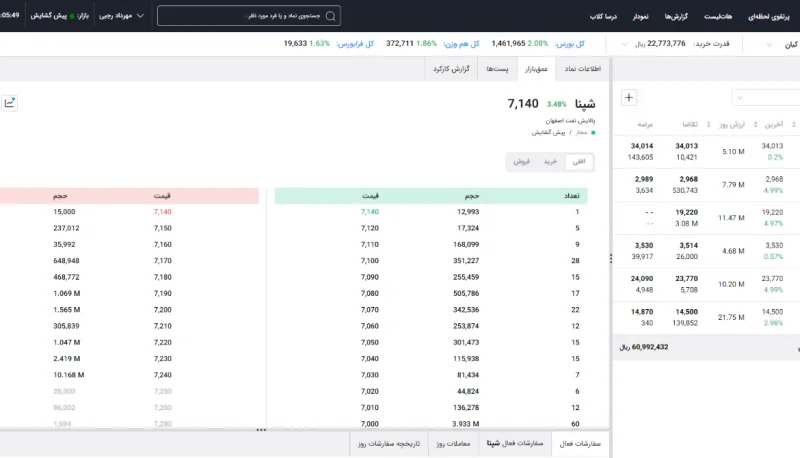Open the هات‌لیست menu
Screen dimensions: 800x458
[x=718, y=17]
